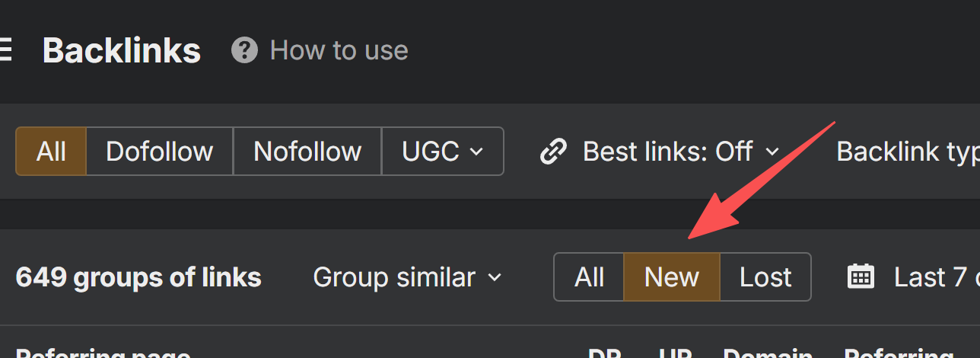980x358 pixels.
Task: Select the All link-type filter
Action: tap(51, 152)
